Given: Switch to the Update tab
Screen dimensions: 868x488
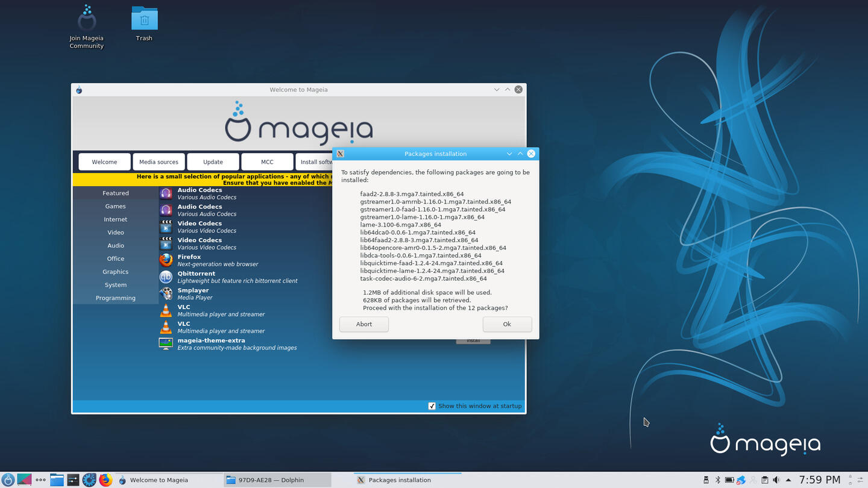Looking at the screenshot, I should (x=213, y=162).
